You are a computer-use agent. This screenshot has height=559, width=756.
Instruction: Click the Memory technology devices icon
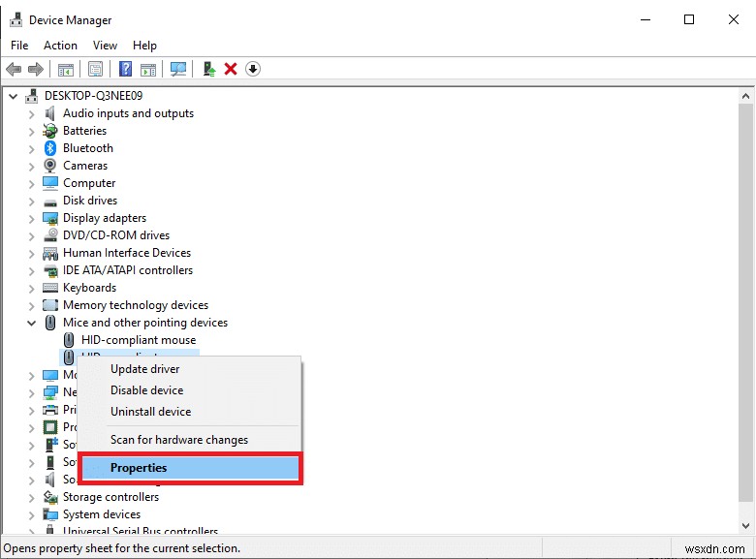click(x=50, y=305)
